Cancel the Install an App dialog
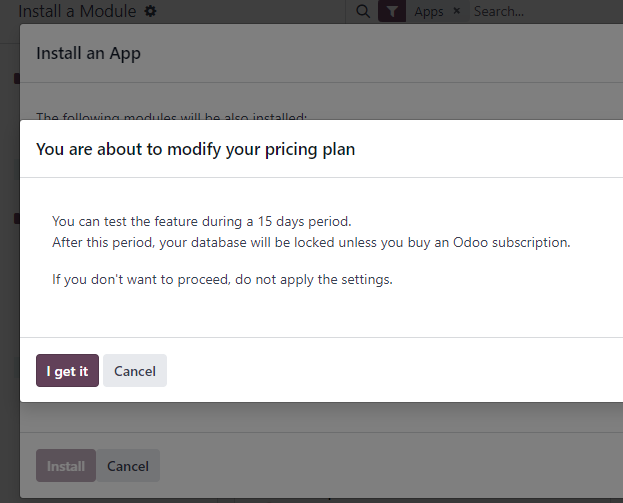 (x=128, y=466)
